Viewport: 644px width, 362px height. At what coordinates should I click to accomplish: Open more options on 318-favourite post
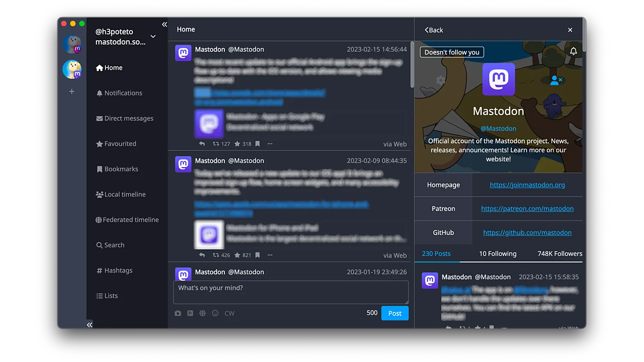270,144
